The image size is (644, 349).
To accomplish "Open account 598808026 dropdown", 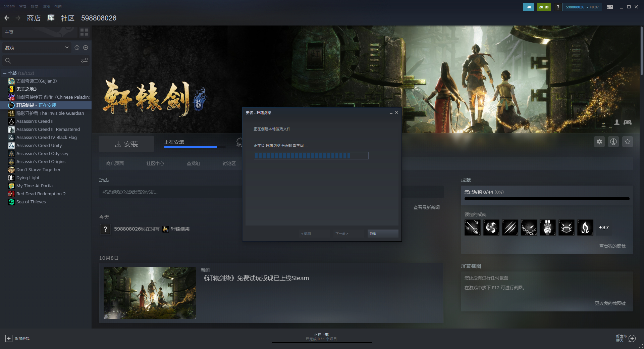I will tap(582, 7).
